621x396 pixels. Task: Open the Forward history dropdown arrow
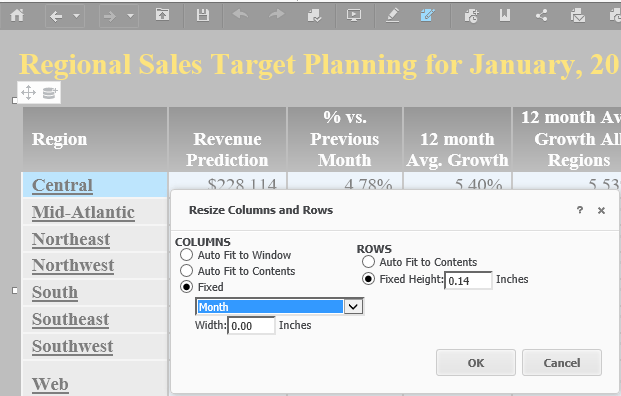coord(130,16)
